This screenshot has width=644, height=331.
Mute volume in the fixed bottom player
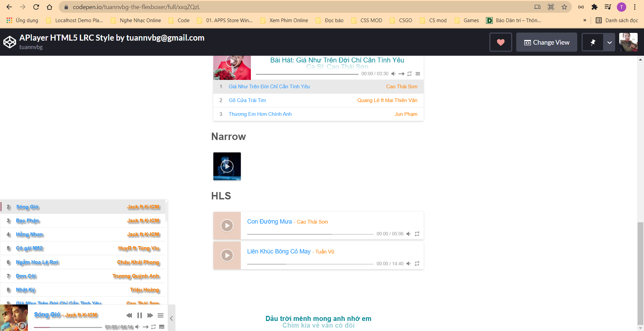pyautogui.click(x=138, y=327)
